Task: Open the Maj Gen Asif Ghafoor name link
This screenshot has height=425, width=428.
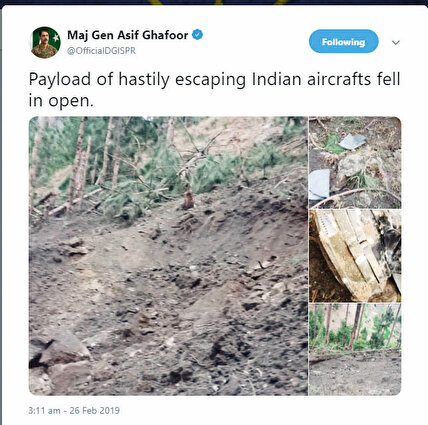Action: click(x=128, y=35)
